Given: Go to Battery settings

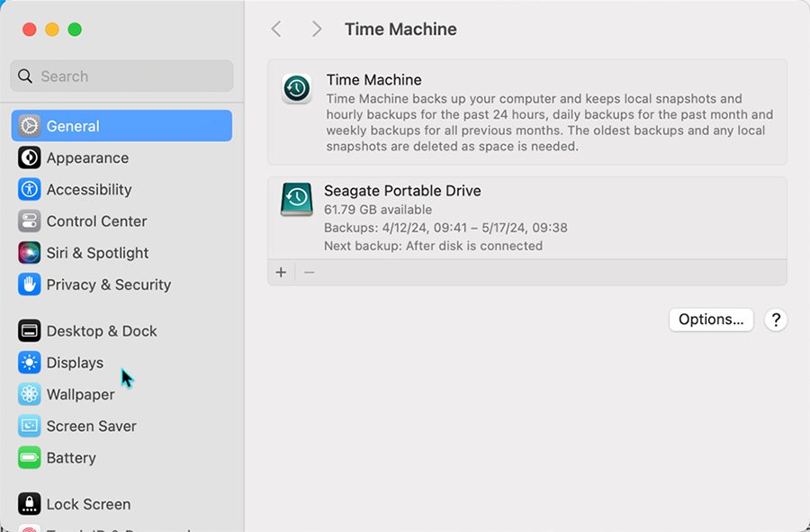Looking at the screenshot, I should 71,457.
